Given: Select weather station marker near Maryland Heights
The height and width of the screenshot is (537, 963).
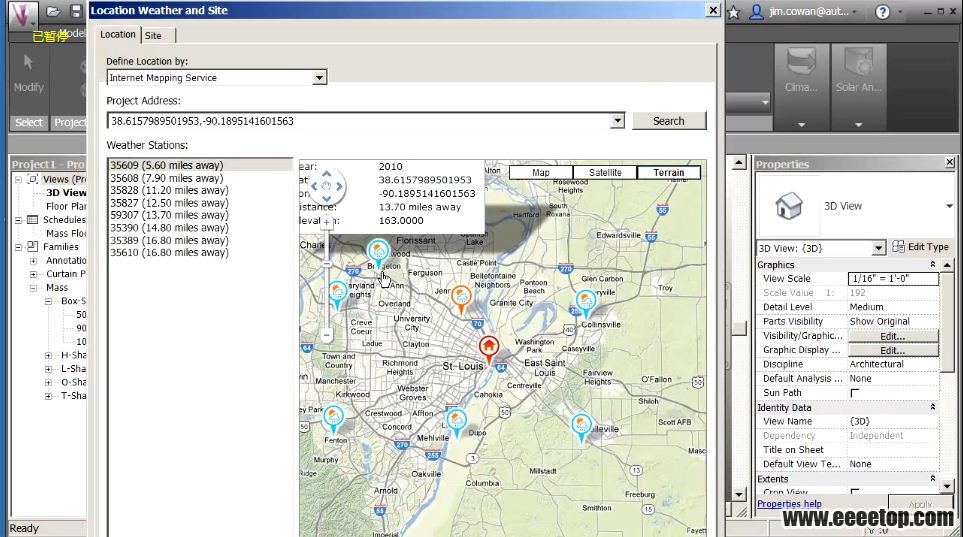Looking at the screenshot, I should pos(337,296).
